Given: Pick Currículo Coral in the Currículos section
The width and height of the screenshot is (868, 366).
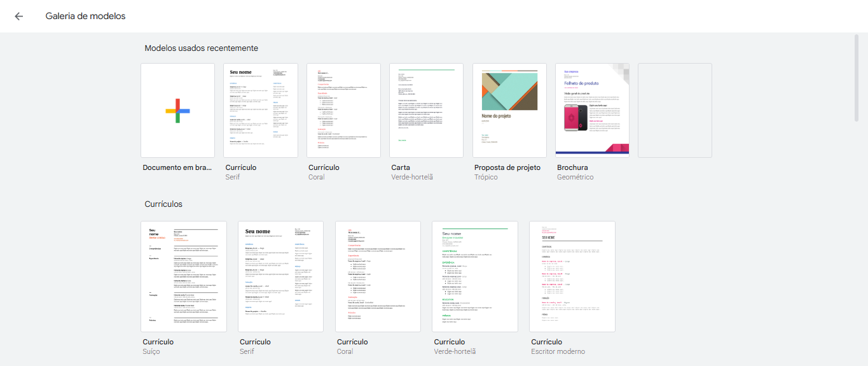Looking at the screenshot, I should tap(378, 276).
